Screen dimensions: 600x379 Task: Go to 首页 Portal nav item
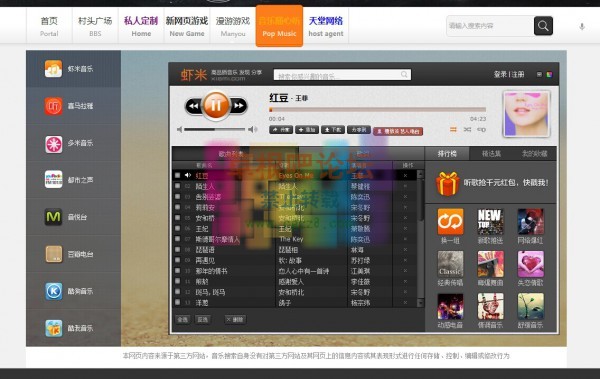49,26
